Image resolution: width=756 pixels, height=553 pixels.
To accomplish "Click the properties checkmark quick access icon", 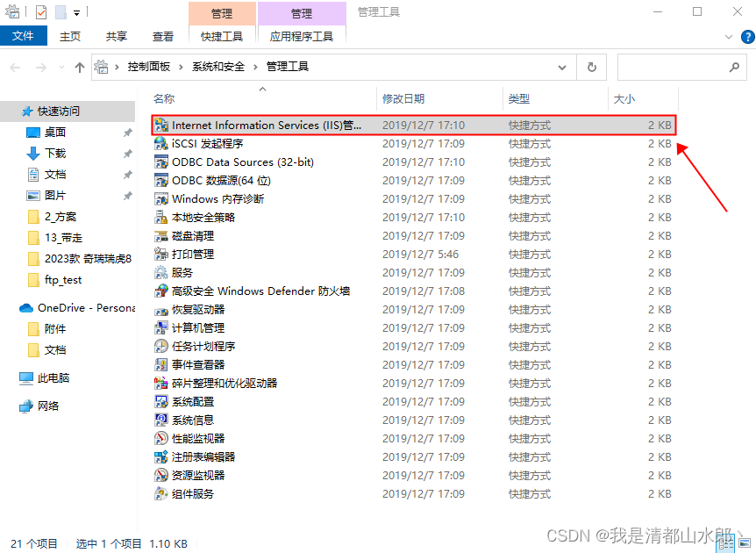I will click(41, 12).
